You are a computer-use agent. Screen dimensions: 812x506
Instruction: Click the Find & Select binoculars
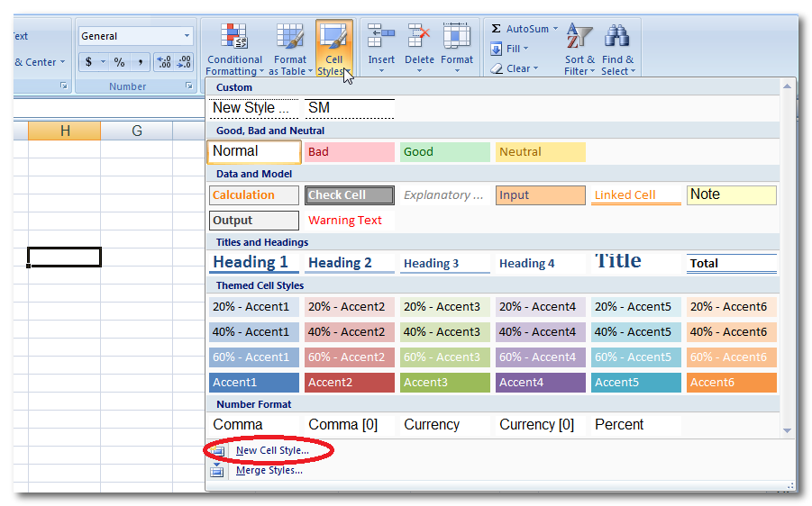coord(617,38)
